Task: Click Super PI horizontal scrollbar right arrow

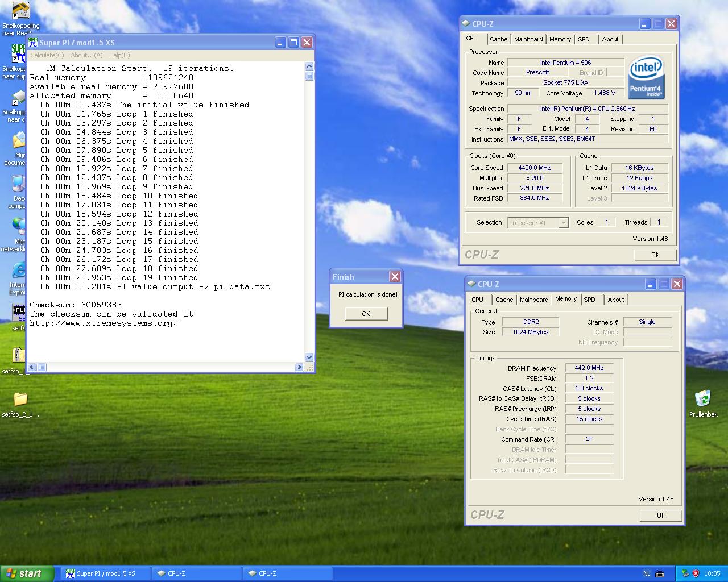Action: coord(300,367)
